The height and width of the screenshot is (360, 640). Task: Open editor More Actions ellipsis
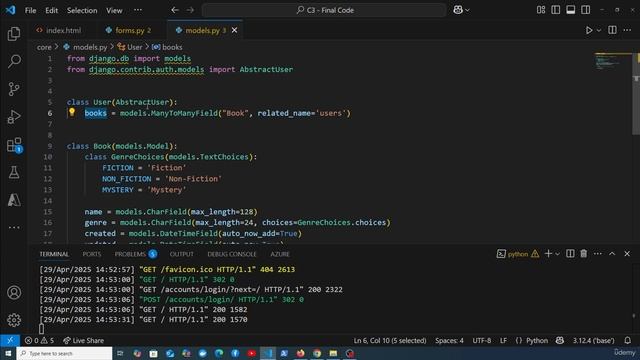[x=627, y=30]
